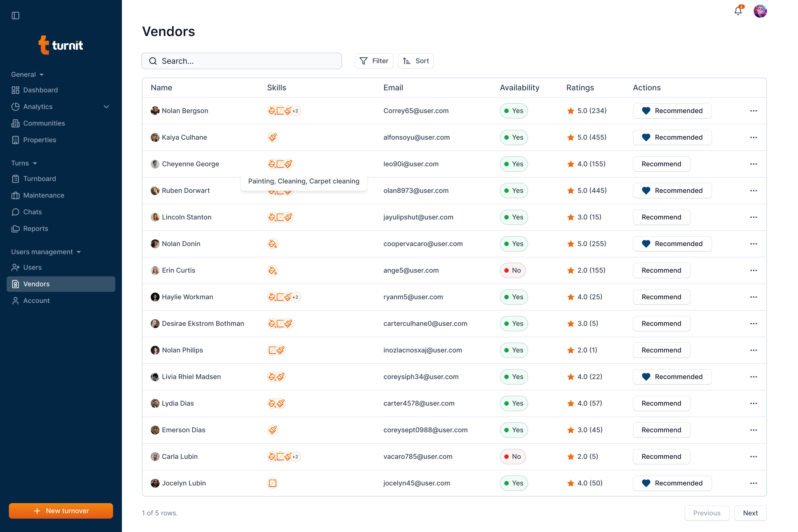Viewport: 798px width, 532px height.
Task: Click Jocelyn Lubin's skill icon
Action: (x=272, y=483)
